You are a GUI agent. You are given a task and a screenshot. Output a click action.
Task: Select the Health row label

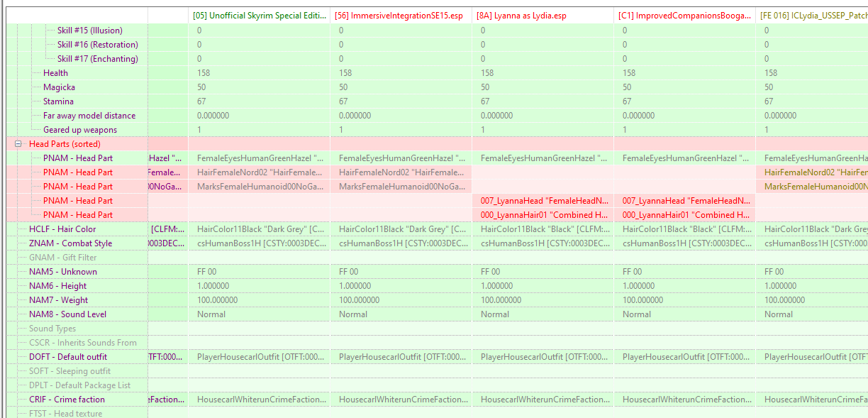(55, 73)
